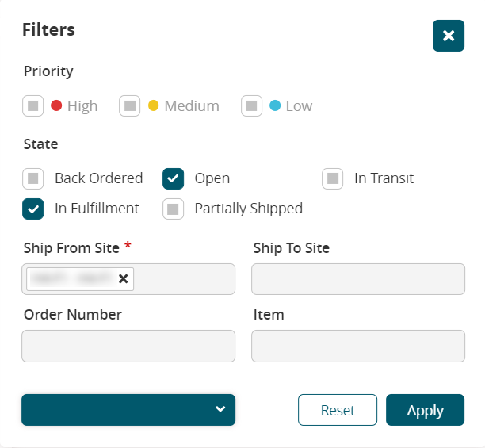Check the Medium priority checkbox
Viewport: 485px width, 448px height.
130,105
